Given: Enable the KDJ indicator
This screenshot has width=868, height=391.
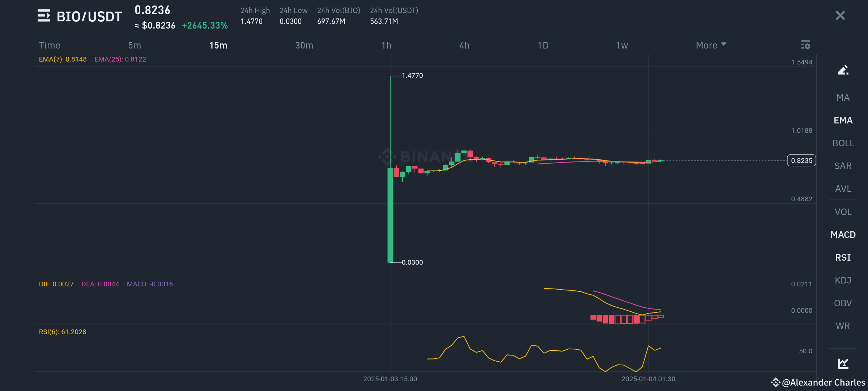Looking at the screenshot, I should coord(843,280).
